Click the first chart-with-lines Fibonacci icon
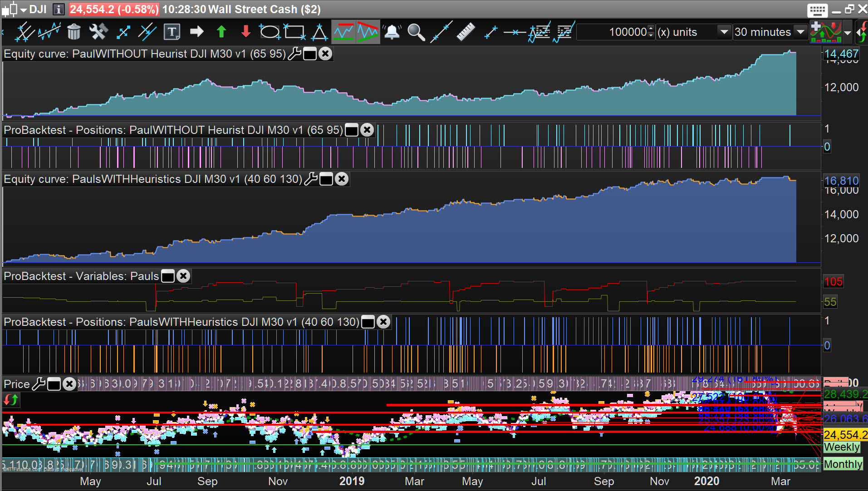This screenshot has width=868, height=491. (x=539, y=32)
